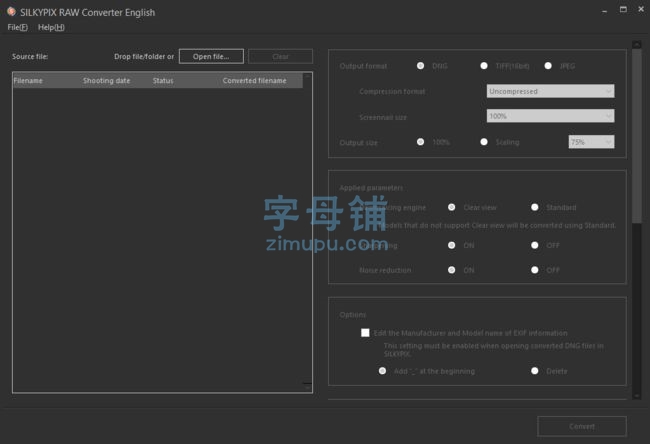Turn Noise reduction OFF
This screenshot has height=444, width=650.
coord(535,270)
